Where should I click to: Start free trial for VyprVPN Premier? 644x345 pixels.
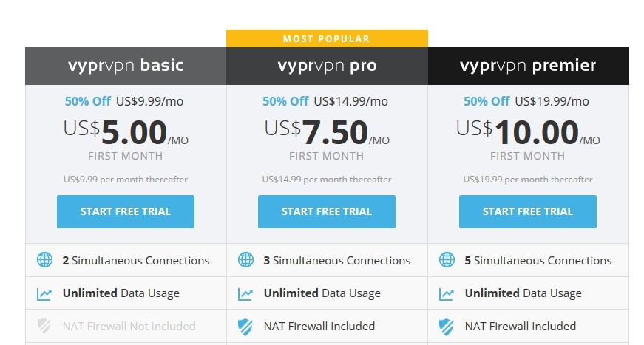click(x=528, y=211)
